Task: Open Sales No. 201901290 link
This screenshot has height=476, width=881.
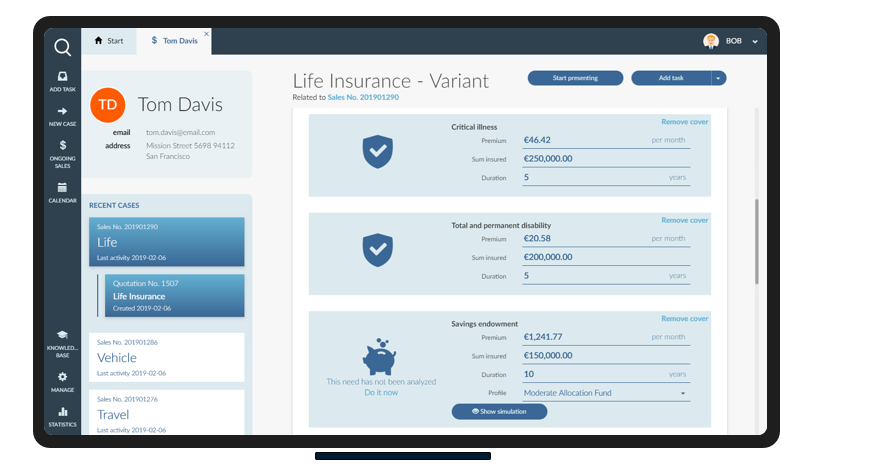Action: click(363, 97)
